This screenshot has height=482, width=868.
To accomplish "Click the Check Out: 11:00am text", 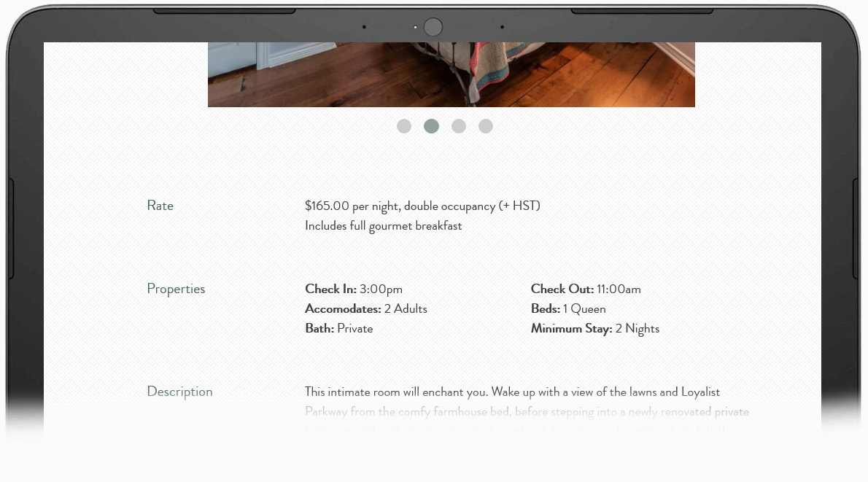I will click(586, 289).
